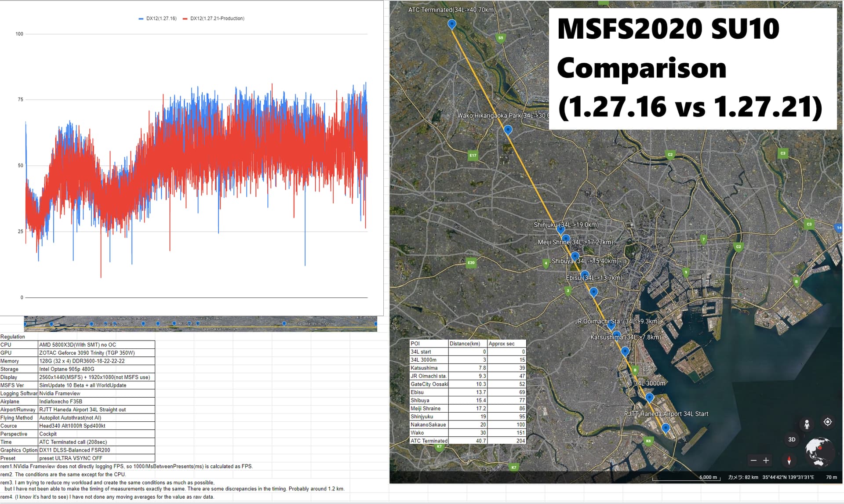
Task: Click the 'Display' label cell
Action: [x=19, y=377]
